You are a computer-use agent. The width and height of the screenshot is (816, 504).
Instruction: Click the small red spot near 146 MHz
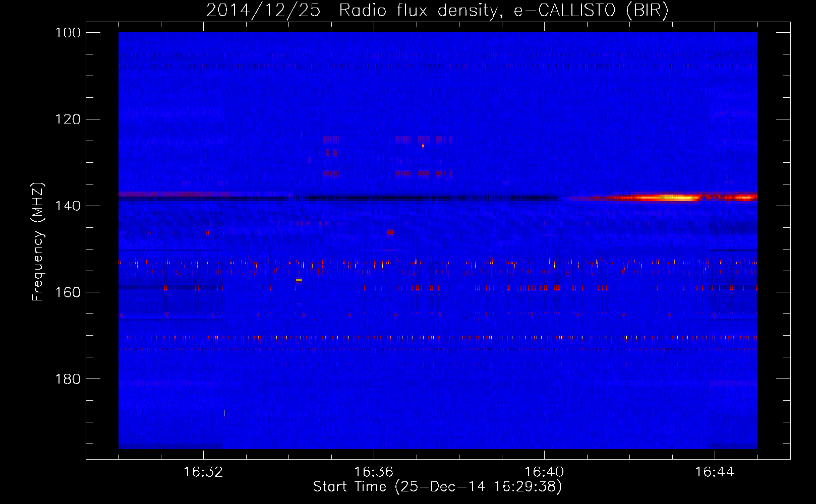pyautogui.click(x=390, y=232)
